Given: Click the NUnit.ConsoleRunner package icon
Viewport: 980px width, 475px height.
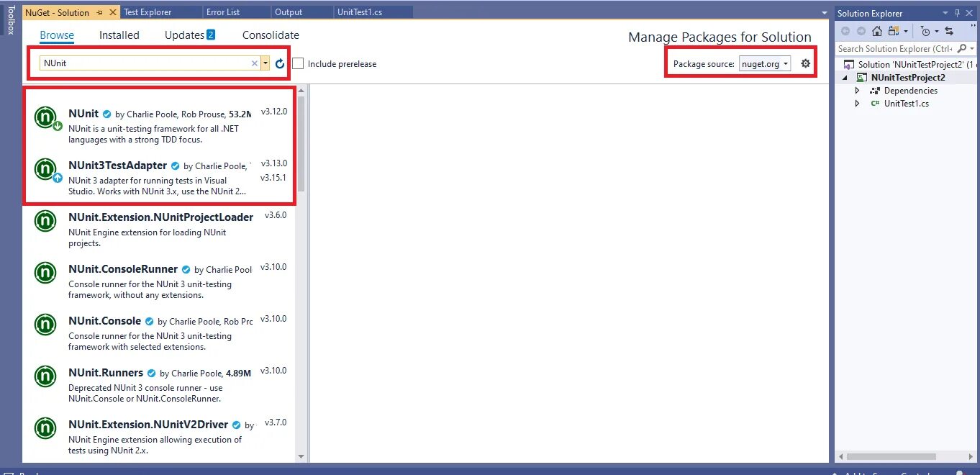Looking at the screenshot, I should click(x=45, y=273).
